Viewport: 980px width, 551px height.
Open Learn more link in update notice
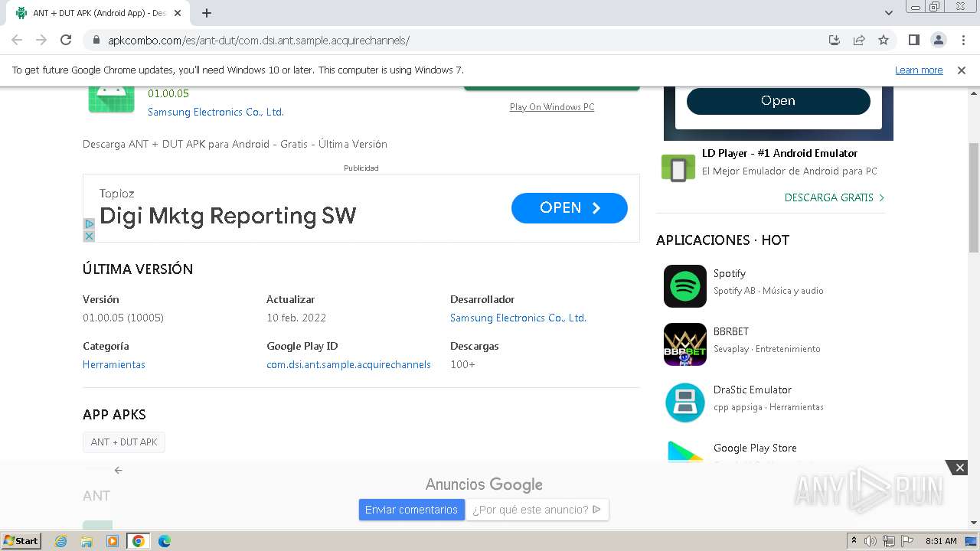coord(919,70)
